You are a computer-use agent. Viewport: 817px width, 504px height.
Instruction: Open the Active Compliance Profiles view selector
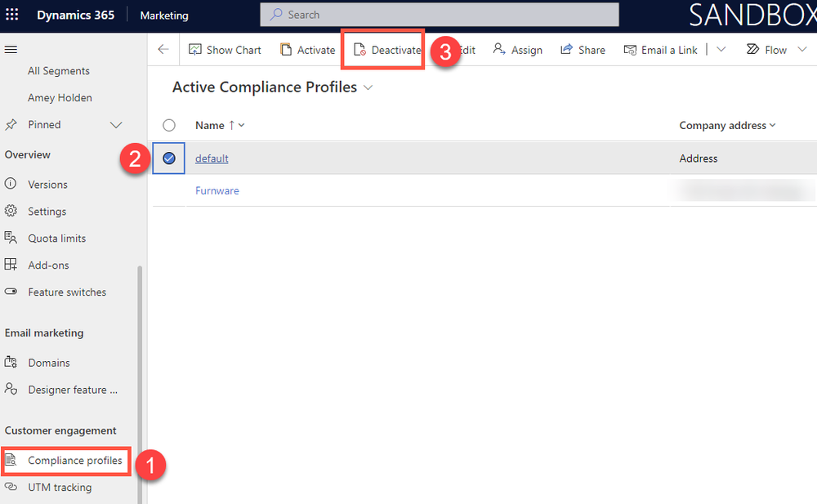click(x=367, y=87)
